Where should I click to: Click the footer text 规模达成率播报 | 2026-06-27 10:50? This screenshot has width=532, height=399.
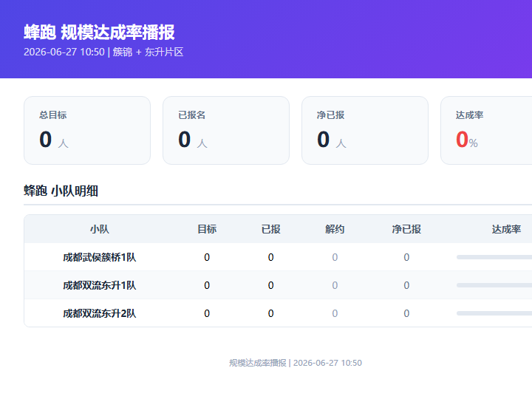tap(296, 363)
